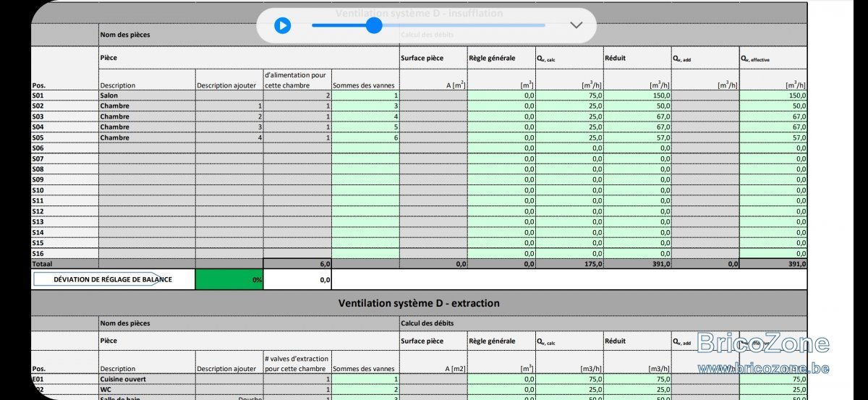This screenshot has width=868, height=400.
Task: Click the blue play button in the overlay
Action: (282, 26)
